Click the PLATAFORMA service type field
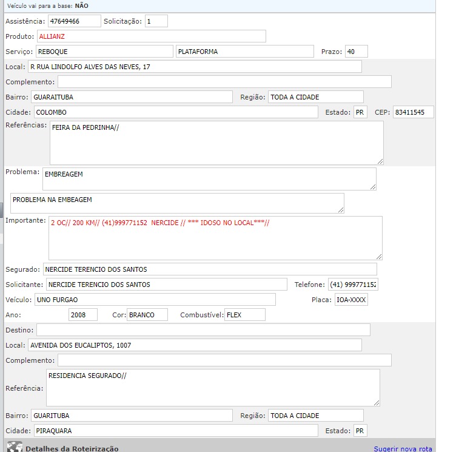The image size is (476, 452). (x=244, y=52)
